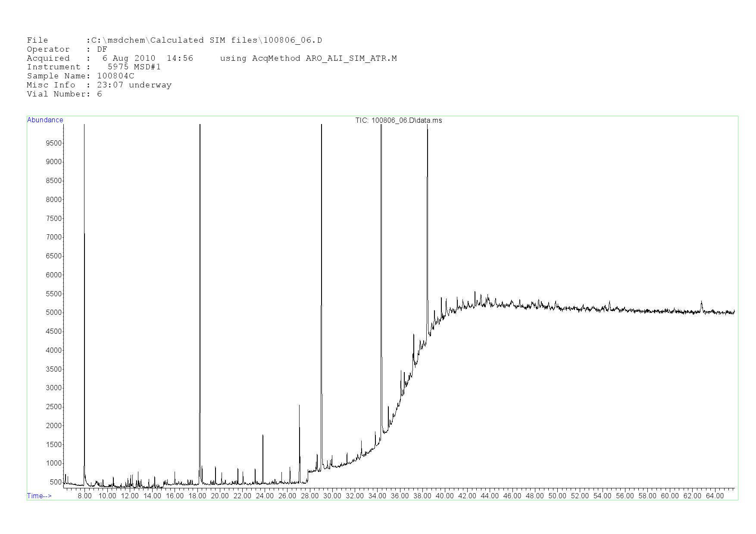Image resolution: width=756 pixels, height=534 pixels.
Task: Click the blue Abundance axis label
Action: click(45, 120)
